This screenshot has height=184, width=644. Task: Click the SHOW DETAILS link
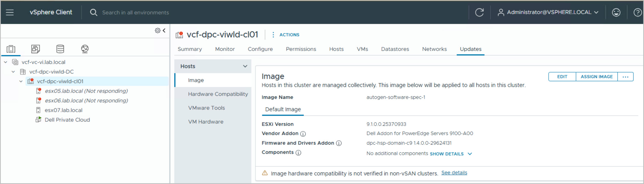447,154
